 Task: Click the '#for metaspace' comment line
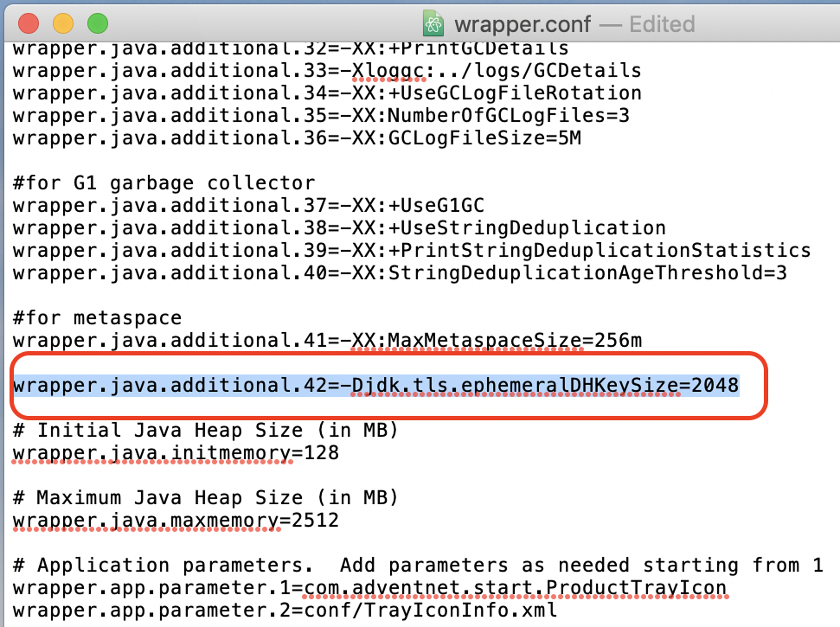click(97, 318)
